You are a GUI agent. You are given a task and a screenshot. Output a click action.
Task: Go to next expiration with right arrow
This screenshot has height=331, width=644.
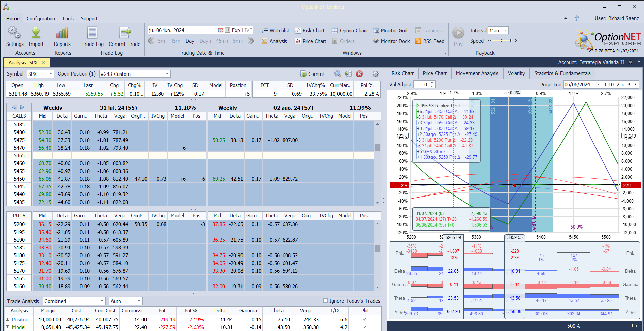pos(22,107)
